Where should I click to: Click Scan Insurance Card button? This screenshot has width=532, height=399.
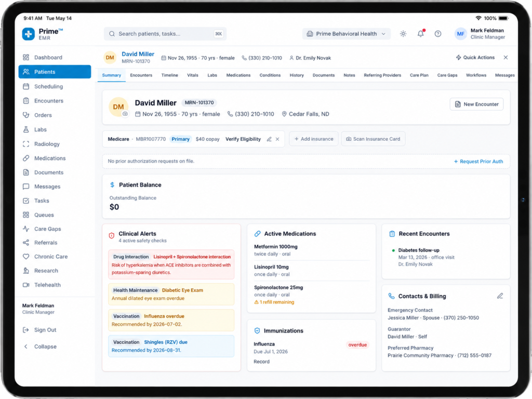click(373, 139)
